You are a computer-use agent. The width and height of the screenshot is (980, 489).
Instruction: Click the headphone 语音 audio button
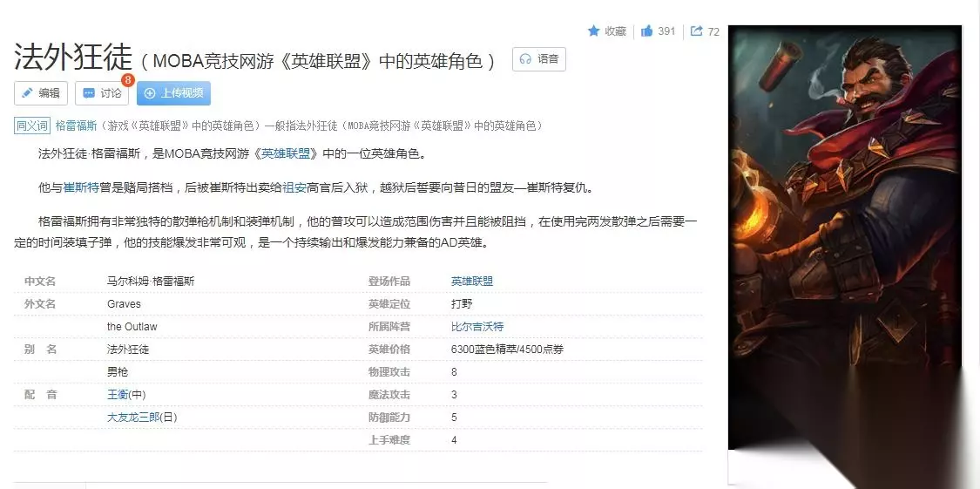pyautogui.click(x=538, y=58)
